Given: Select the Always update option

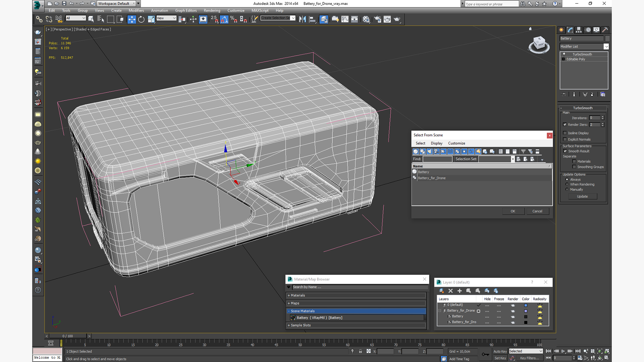Looking at the screenshot, I should pyautogui.click(x=567, y=180).
